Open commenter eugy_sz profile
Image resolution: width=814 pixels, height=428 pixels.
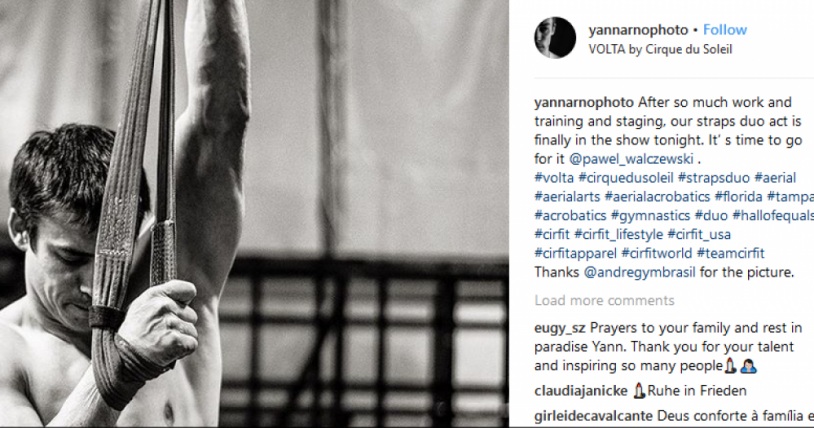(560, 328)
